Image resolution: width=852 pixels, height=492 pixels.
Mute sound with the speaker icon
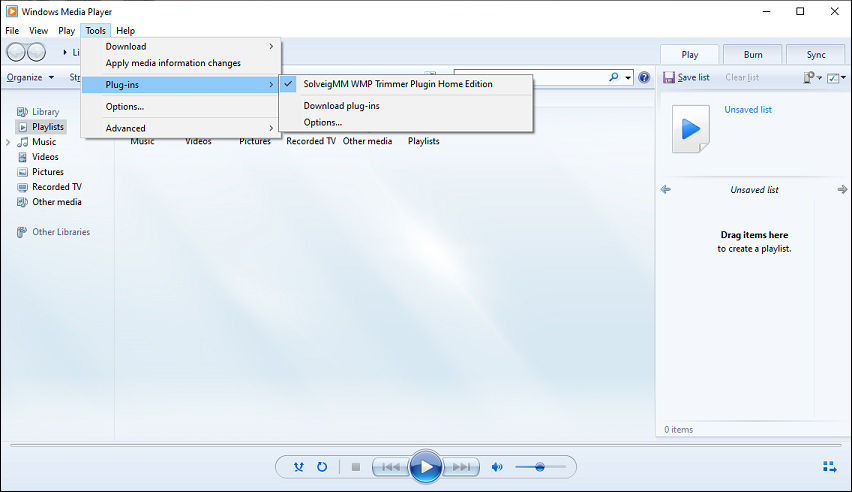coord(497,466)
